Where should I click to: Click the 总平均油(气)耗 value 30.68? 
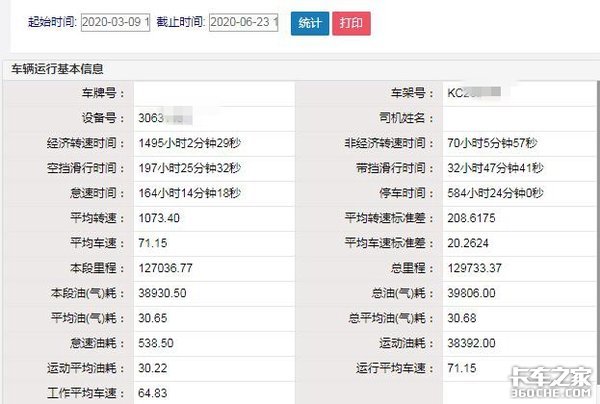coord(462,318)
